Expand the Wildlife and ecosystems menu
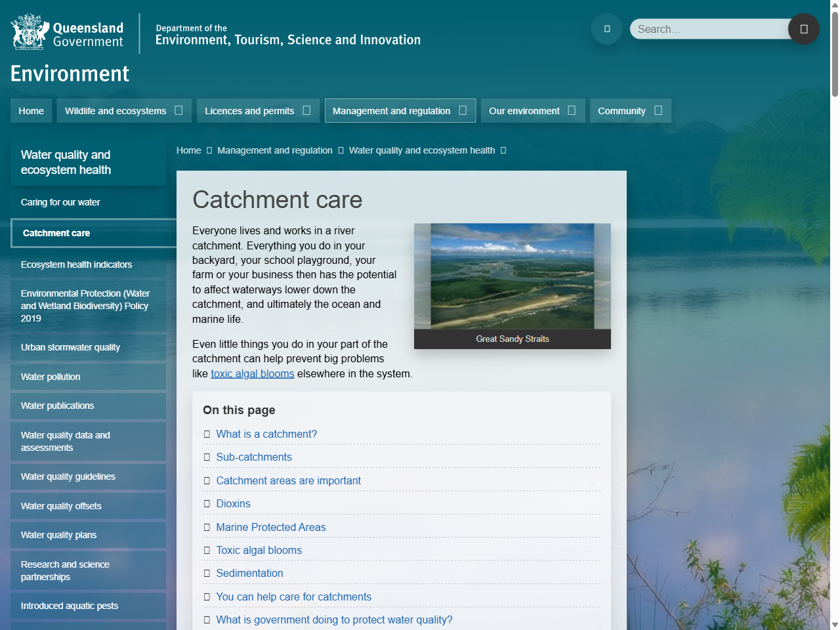This screenshot has height=630, width=840. pos(178,111)
